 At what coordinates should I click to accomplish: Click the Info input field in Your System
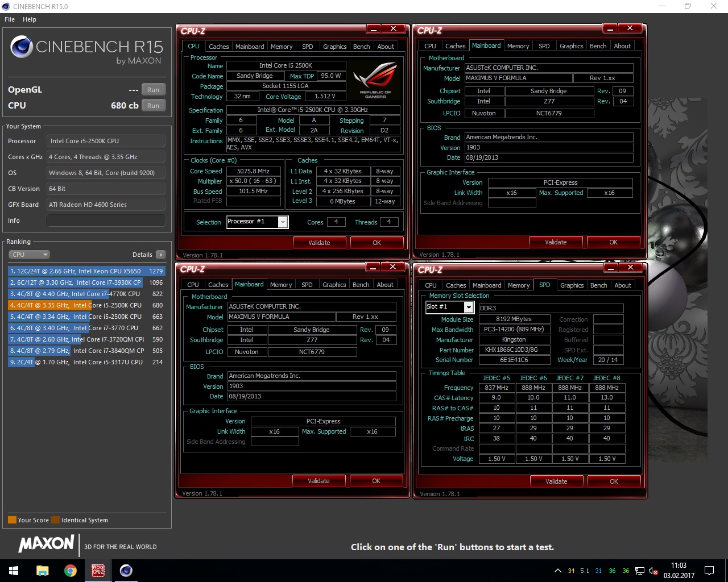tap(106, 221)
